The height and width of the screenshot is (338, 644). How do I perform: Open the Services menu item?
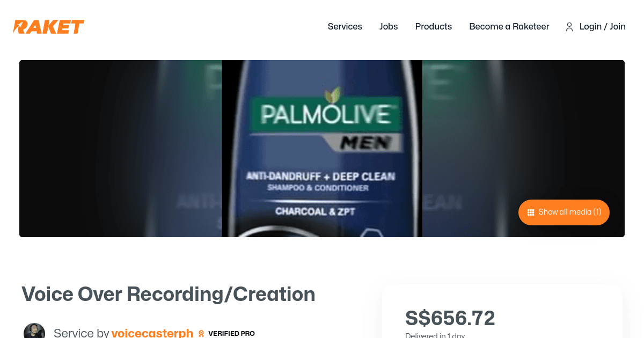(x=345, y=26)
